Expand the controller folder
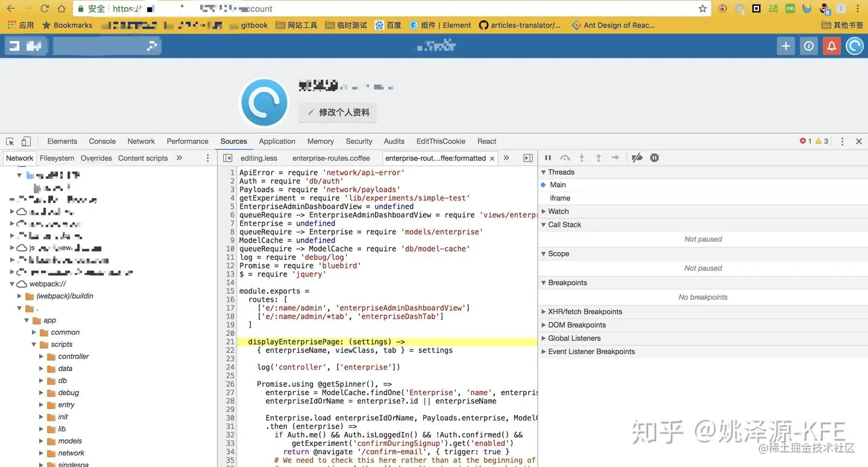The width and height of the screenshot is (868, 467). point(42,357)
